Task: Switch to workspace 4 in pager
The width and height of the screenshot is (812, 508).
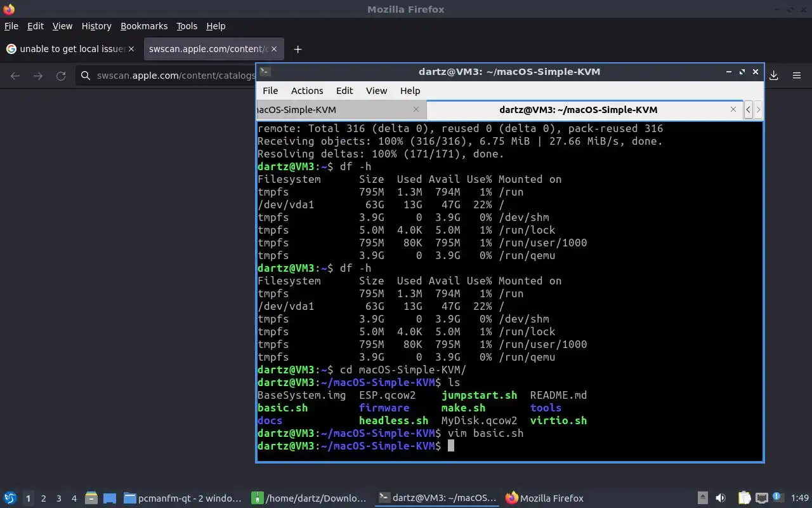Action: click(x=74, y=498)
